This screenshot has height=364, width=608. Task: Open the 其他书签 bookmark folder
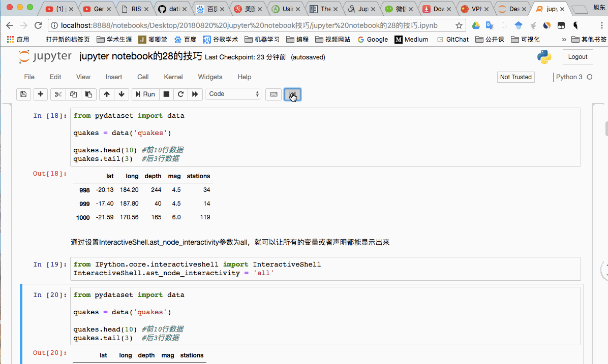click(x=589, y=40)
